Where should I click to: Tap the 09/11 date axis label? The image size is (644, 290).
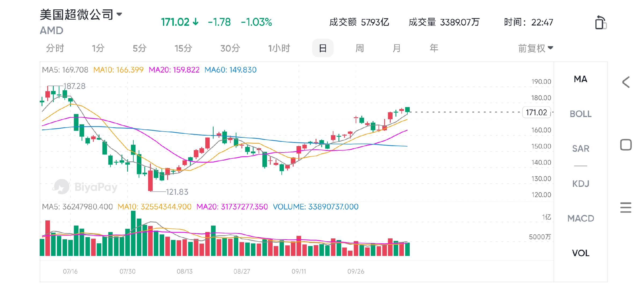click(299, 271)
